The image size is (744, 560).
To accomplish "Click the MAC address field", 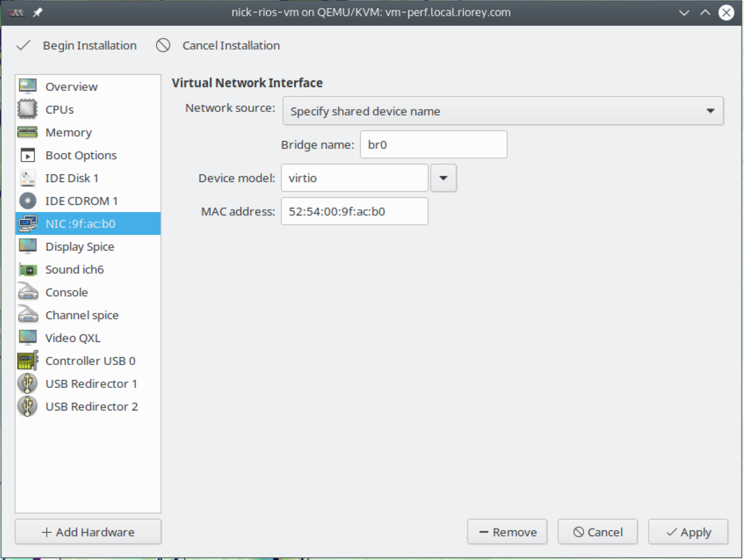I will pyautogui.click(x=354, y=211).
